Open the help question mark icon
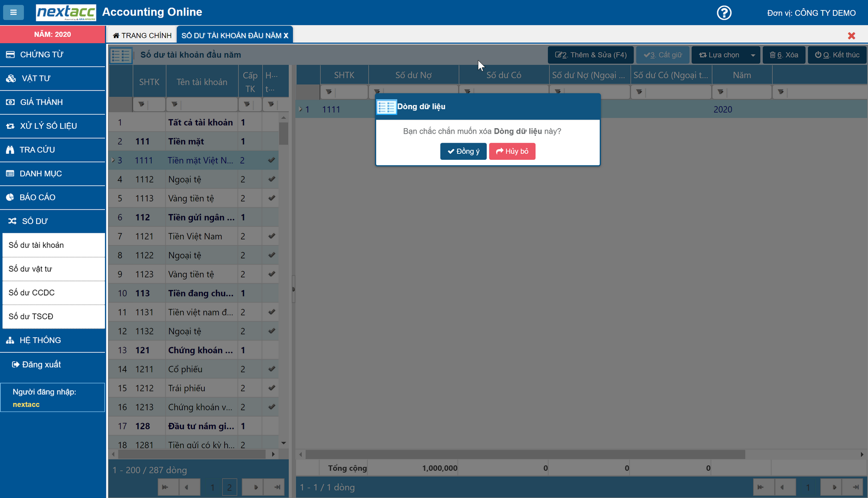The height and width of the screenshot is (498, 868). 724,13
